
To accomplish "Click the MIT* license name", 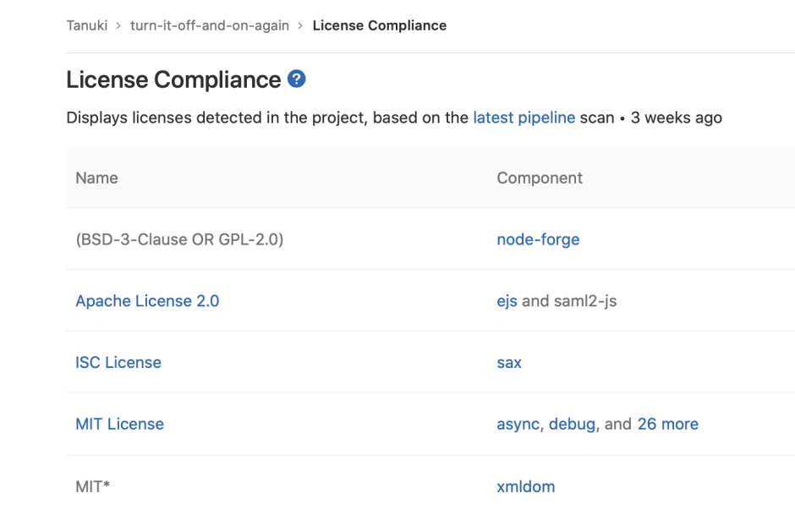I will click(x=93, y=486).
